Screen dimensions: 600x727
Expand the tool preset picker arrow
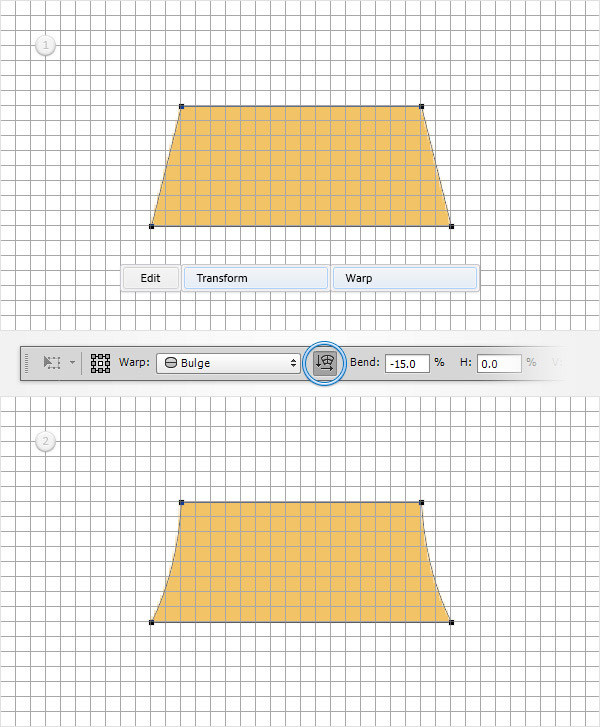coord(72,363)
